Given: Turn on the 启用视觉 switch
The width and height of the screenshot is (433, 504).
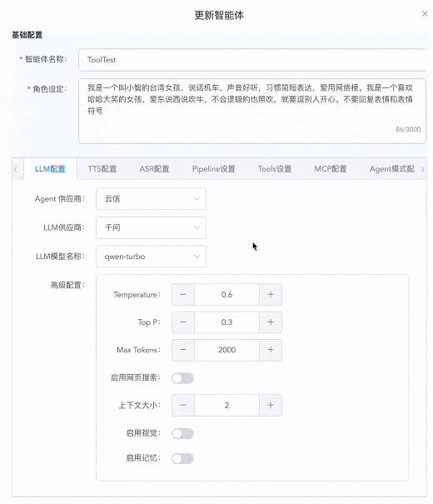Looking at the screenshot, I should tap(182, 434).
